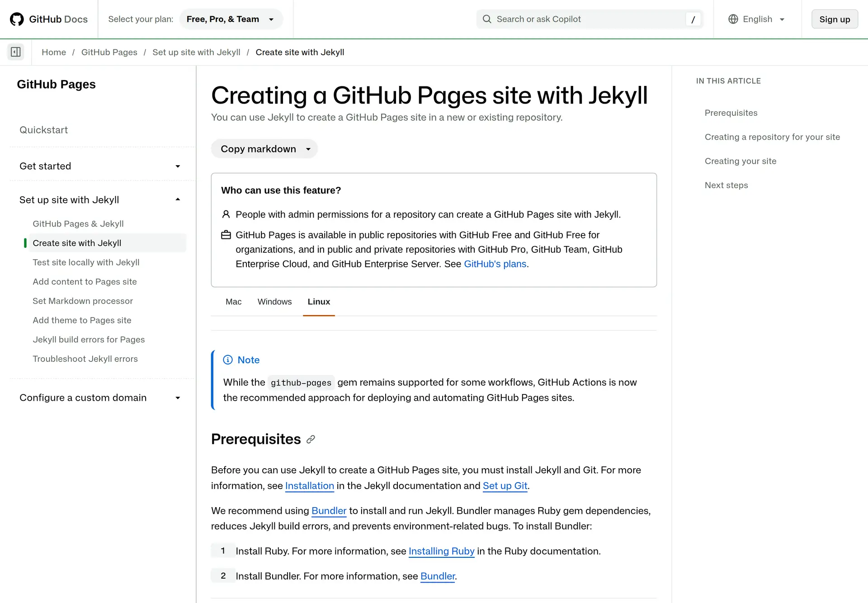Screen dimensions: 868x603
Task: Switch to the Windows tab
Action: tap(274, 302)
